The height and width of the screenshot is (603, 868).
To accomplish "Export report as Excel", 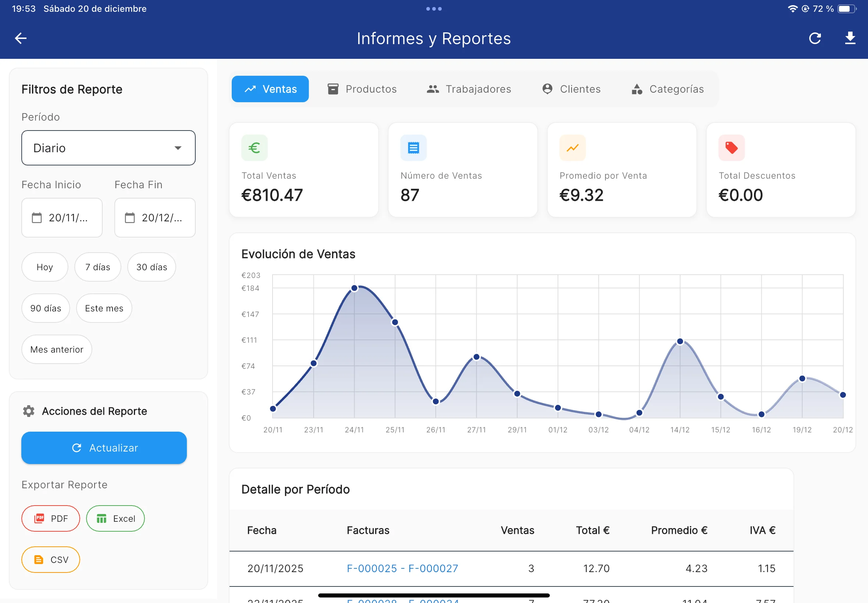I will tap(115, 518).
